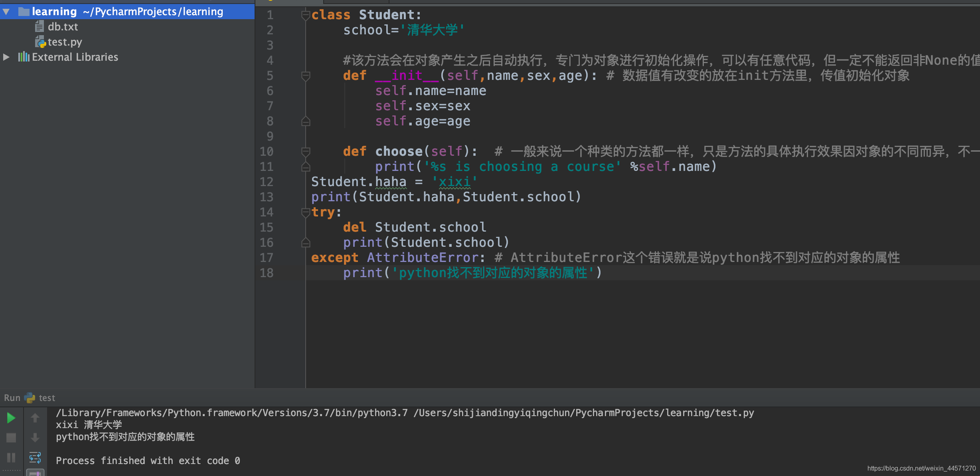This screenshot has width=980, height=476.
Task: Click the External Libraries row label
Action: coord(75,57)
